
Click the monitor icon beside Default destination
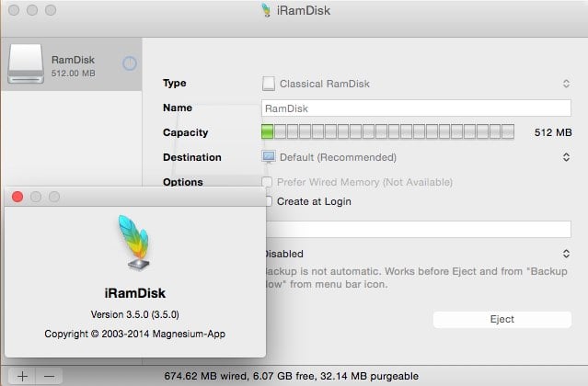(x=269, y=157)
